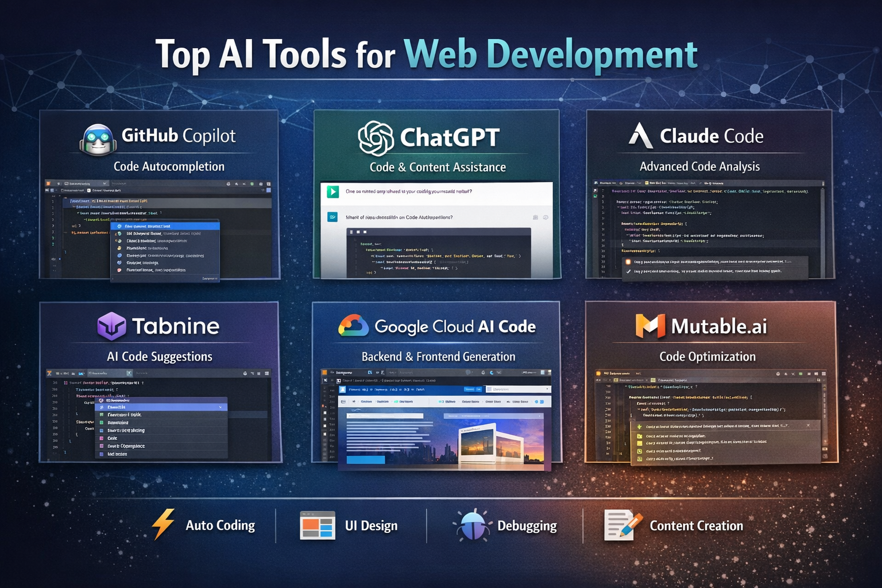882x588 pixels.
Task: Click the Claude Code logo mark
Action: [641, 136]
